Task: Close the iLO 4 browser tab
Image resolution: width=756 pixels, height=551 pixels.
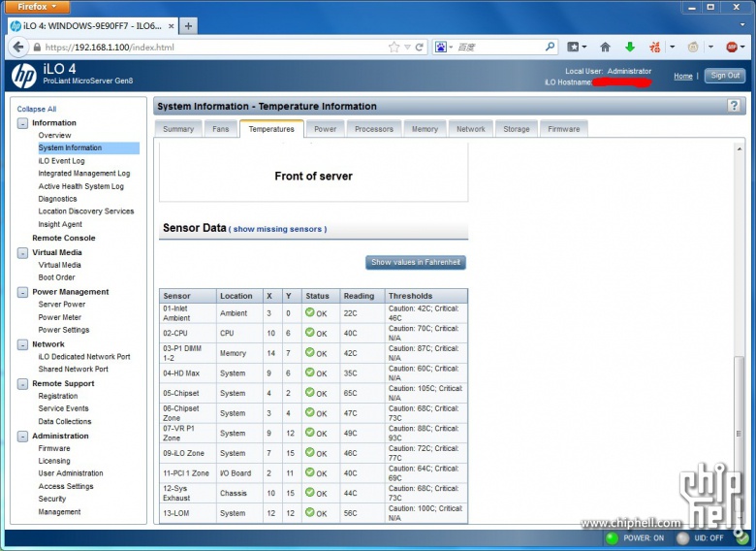Action: tap(172, 26)
